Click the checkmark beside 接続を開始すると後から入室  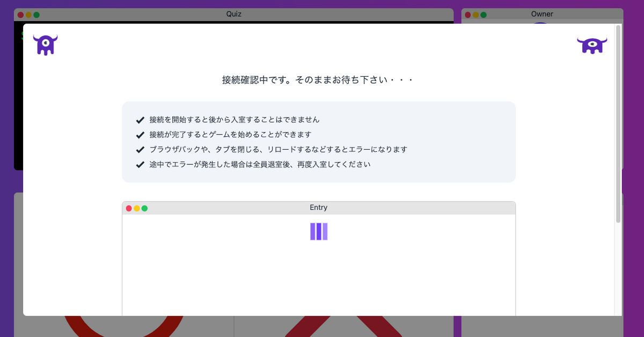[140, 120]
